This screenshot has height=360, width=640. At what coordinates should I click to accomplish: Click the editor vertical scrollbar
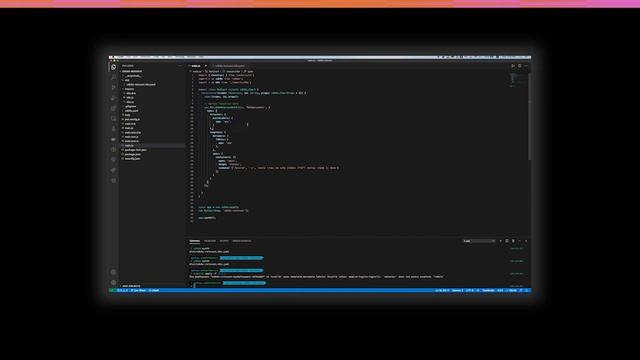pos(530,116)
